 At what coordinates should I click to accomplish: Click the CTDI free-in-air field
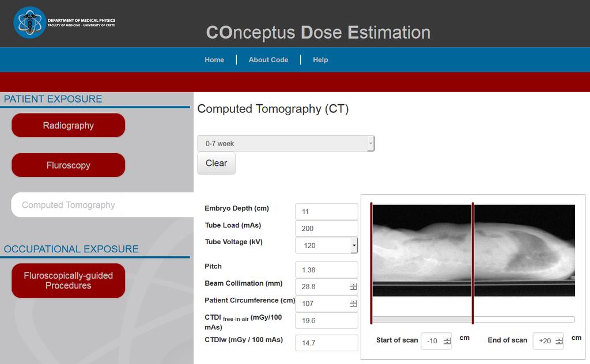tap(326, 321)
